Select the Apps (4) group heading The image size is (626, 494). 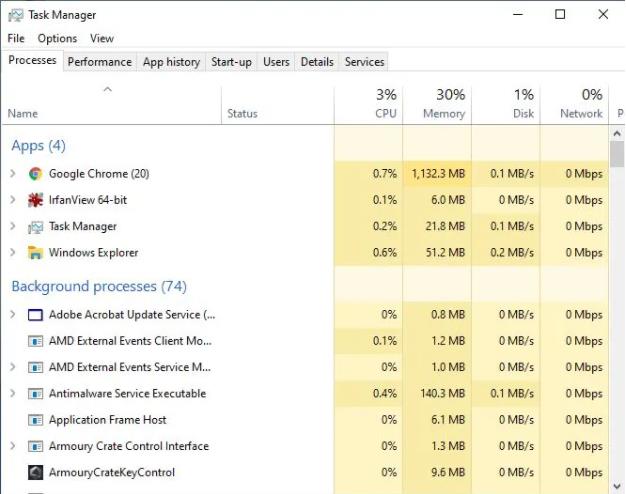(x=38, y=146)
